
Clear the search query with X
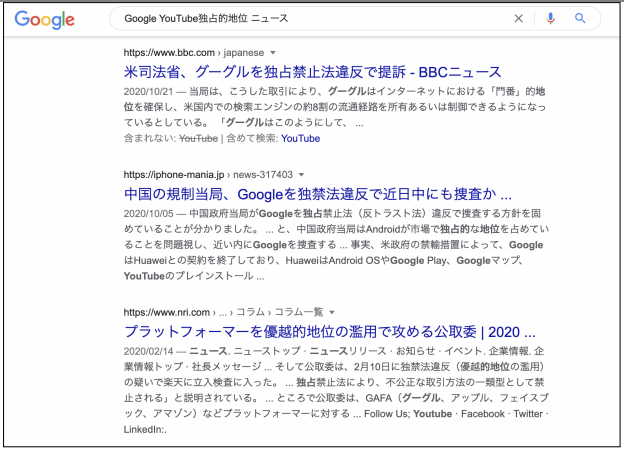pyautogui.click(x=518, y=18)
